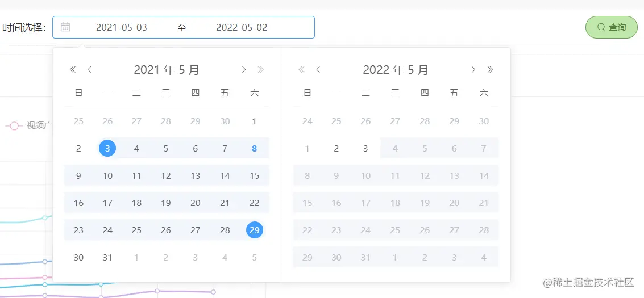Click start date field 2021-05-03

122,27
